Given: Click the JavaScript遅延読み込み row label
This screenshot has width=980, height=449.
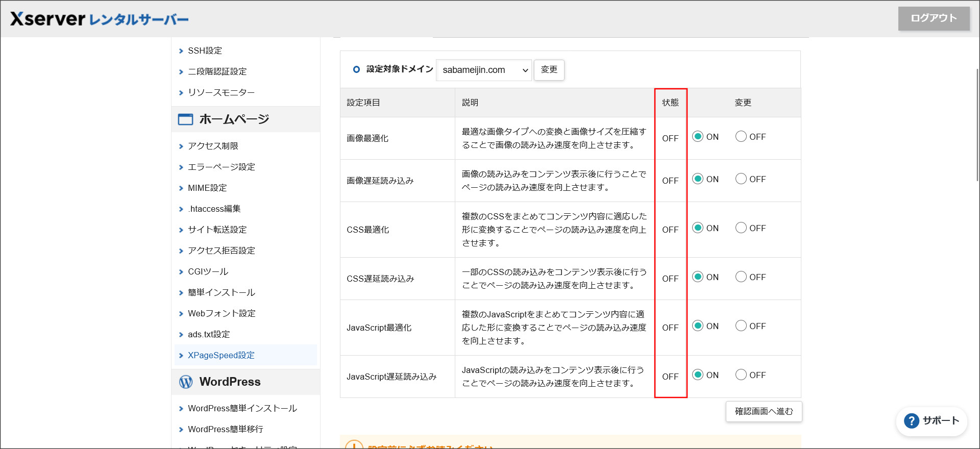Looking at the screenshot, I should coord(391,377).
